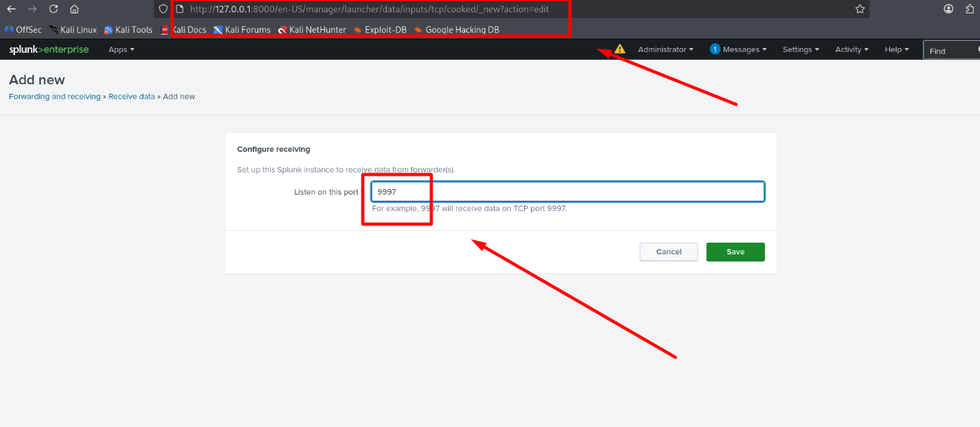
Task: Open the Settings dropdown menu
Action: point(800,49)
